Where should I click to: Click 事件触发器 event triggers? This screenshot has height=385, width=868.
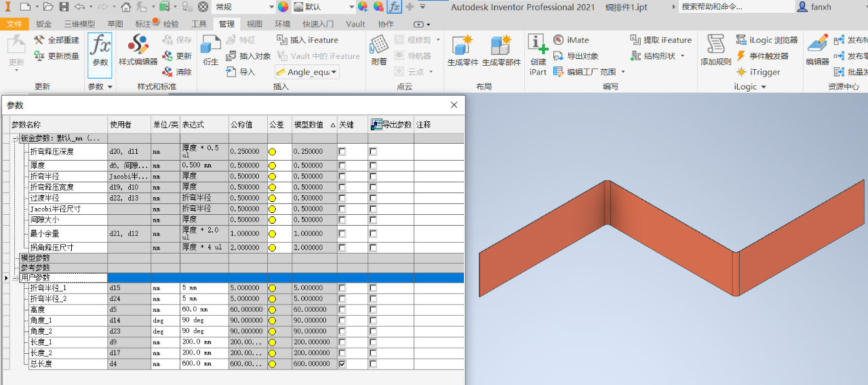pos(762,56)
